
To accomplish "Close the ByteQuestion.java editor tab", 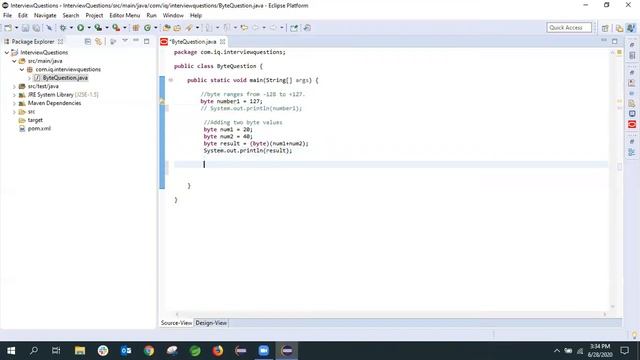I will pos(222,42).
